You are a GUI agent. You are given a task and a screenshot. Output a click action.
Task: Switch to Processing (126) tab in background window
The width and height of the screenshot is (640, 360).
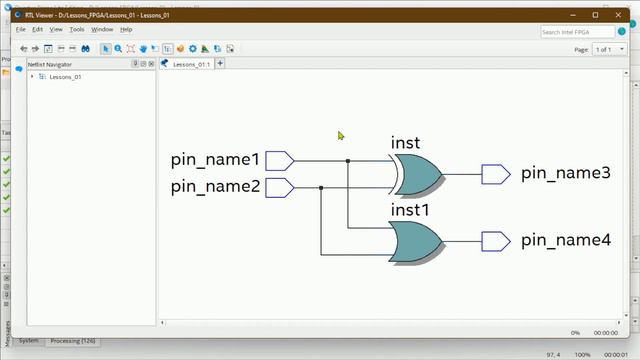pos(73,341)
